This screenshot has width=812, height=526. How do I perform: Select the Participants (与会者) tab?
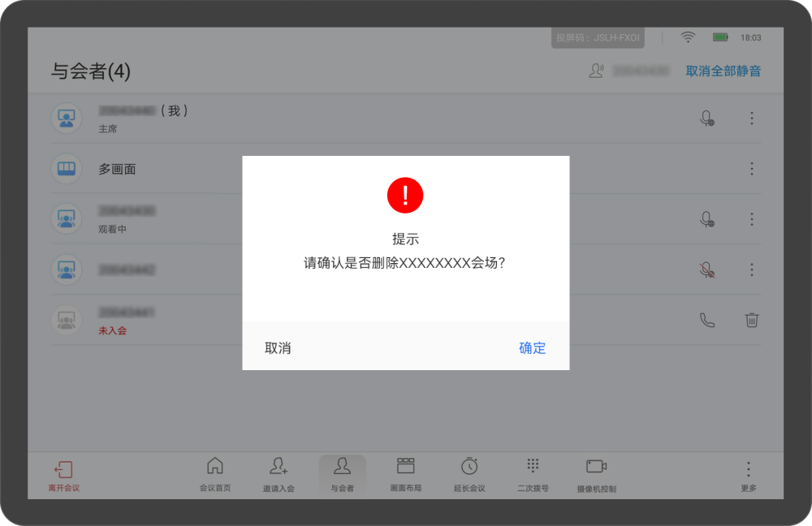[x=342, y=474]
